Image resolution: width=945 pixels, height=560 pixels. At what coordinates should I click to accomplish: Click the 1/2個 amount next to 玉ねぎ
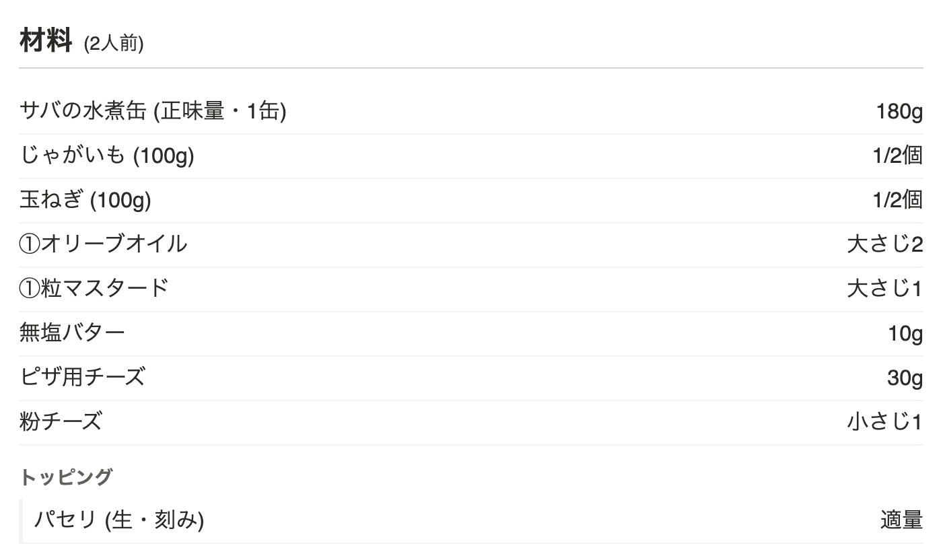click(x=898, y=200)
